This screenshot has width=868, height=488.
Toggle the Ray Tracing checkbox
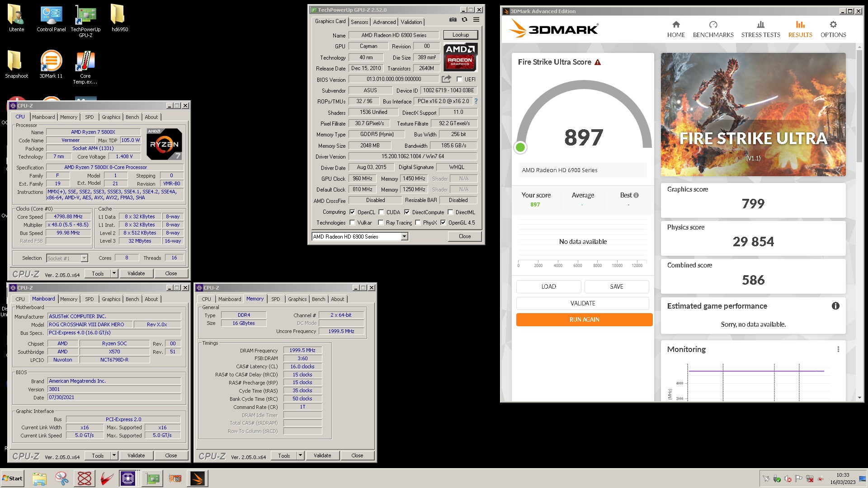coord(381,222)
